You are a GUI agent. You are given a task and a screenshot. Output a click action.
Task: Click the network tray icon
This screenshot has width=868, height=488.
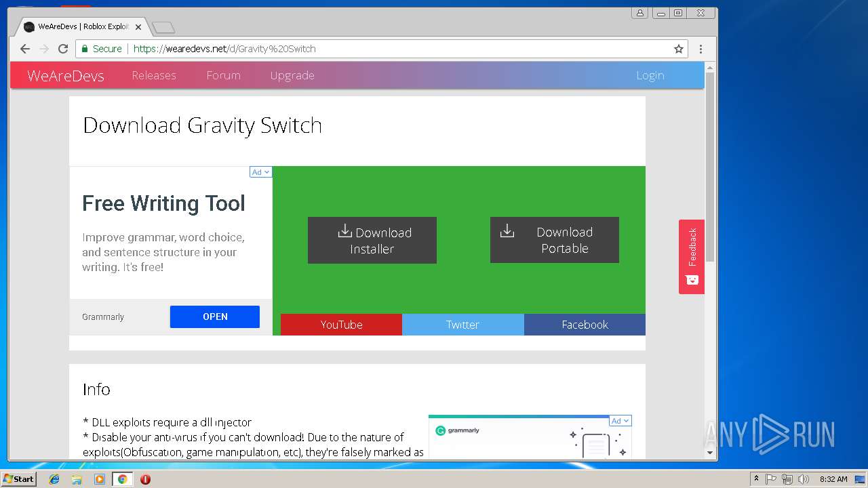point(787,479)
